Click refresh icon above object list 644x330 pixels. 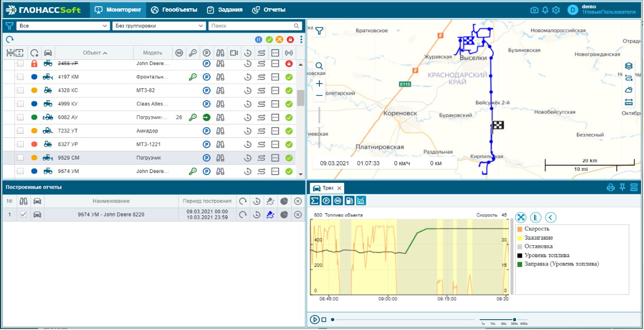(9, 39)
